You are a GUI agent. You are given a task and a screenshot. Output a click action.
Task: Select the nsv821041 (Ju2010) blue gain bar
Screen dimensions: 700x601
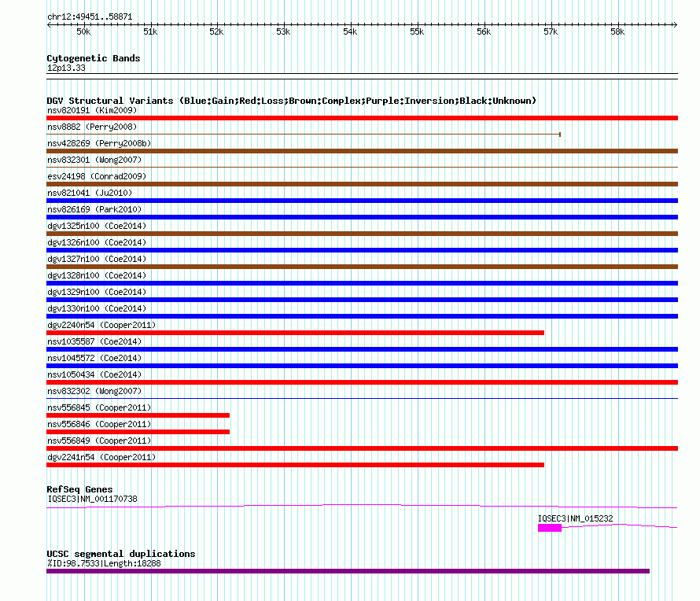362,201
